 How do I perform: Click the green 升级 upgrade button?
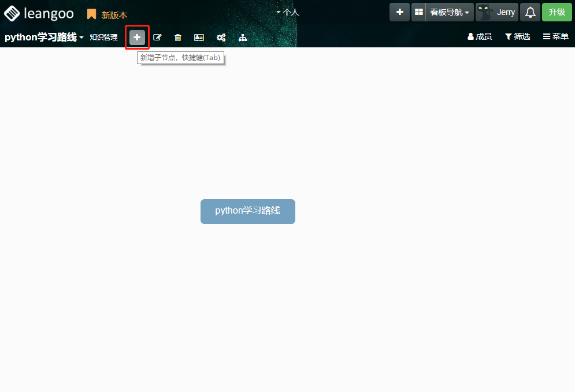tap(557, 12)
